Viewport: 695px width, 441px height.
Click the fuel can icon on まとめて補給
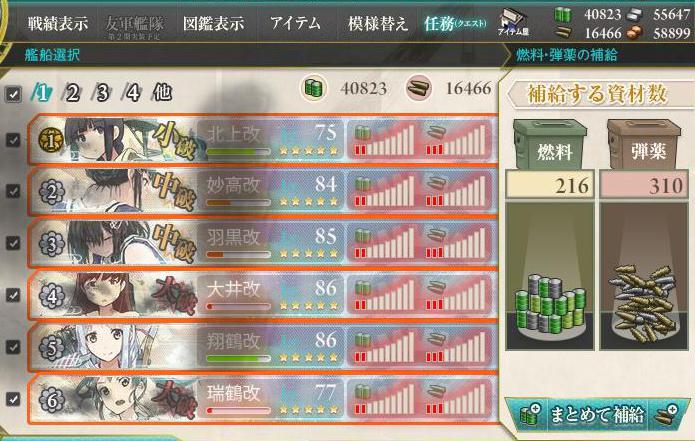coord(530,415)
